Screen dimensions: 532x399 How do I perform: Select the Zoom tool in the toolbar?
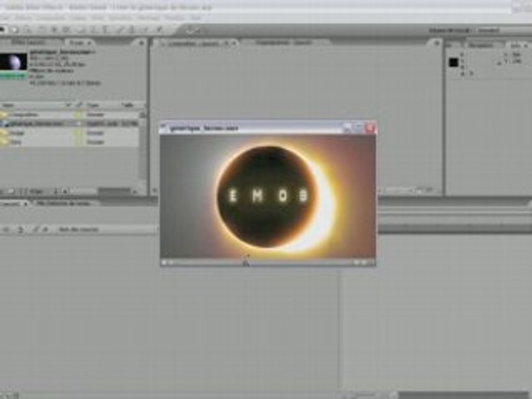pos(27,30)
